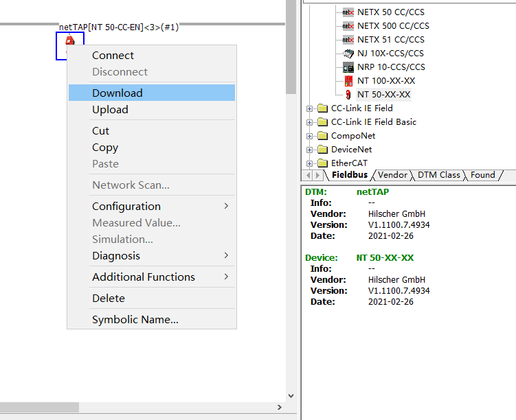This screenshot has height=420, width=516.
Task: Click Symbolic Name... in the context menu
Action: [135, 320]
